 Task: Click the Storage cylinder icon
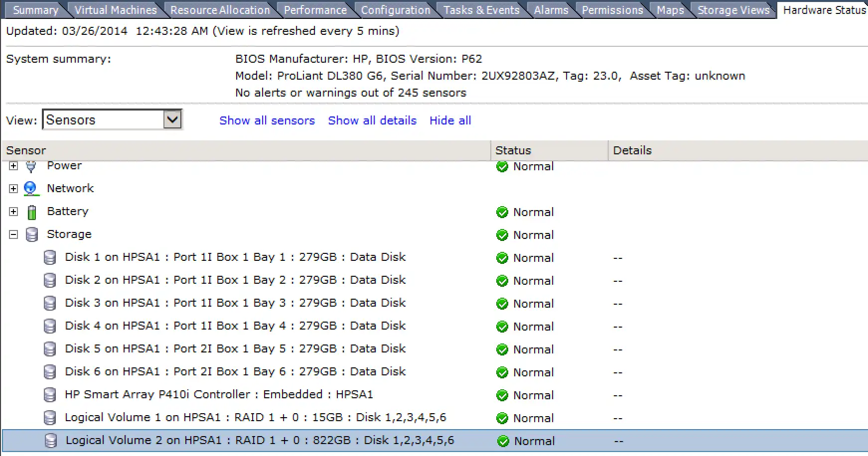[x=32, y=234]
